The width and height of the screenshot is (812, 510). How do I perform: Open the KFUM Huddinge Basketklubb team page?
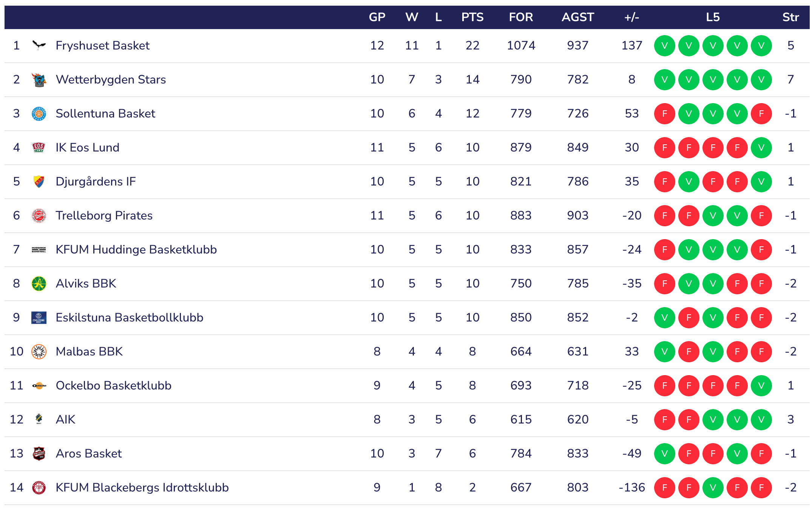pos(136,250)
